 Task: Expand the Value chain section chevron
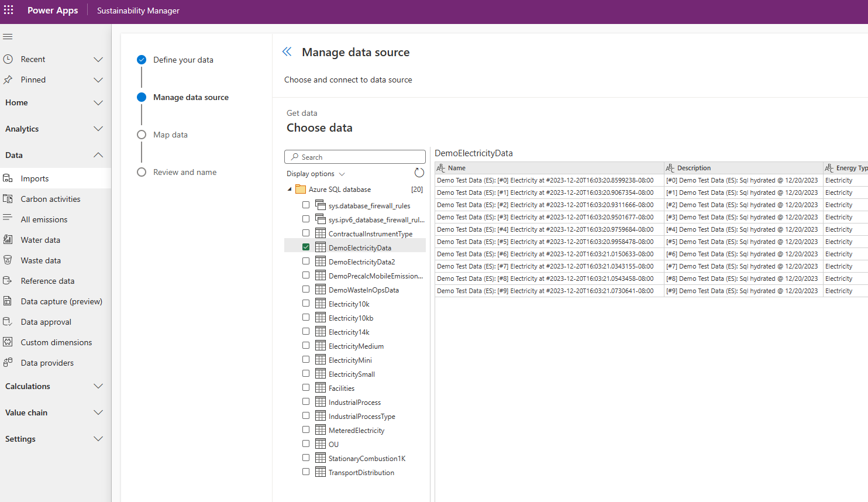point(98,412)
